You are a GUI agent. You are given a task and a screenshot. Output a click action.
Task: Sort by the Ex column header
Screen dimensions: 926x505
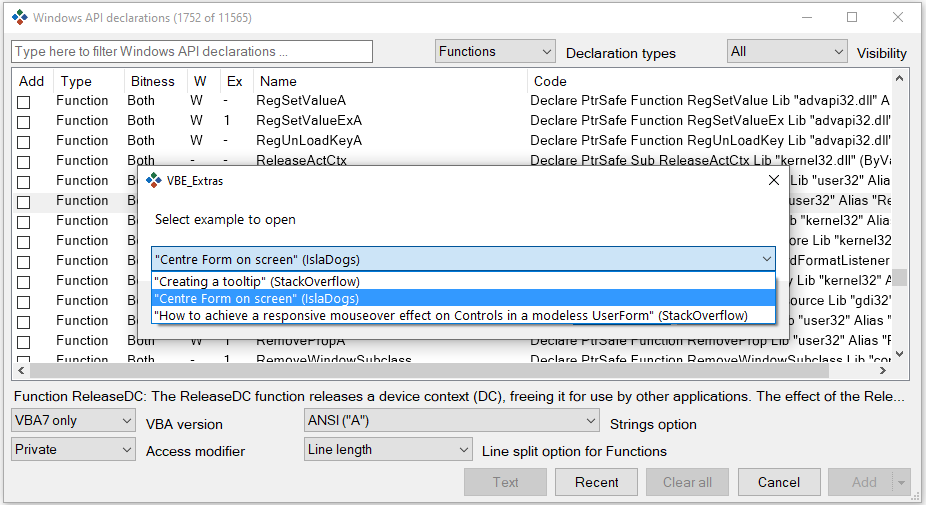(x=235, y=81)
